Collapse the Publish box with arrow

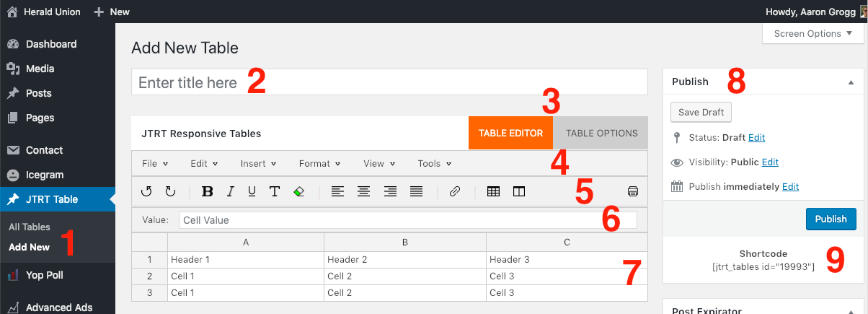[x=851, y=82]
